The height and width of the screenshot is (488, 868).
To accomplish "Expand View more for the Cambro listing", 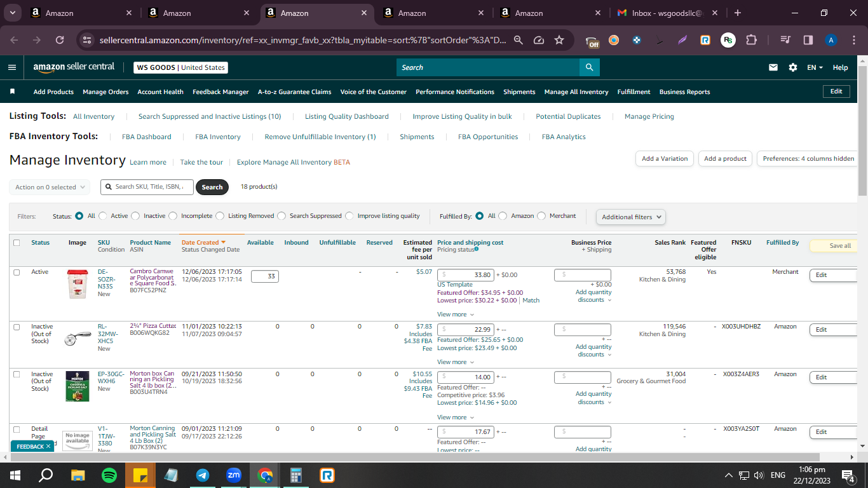I will (x=456, y=315).
